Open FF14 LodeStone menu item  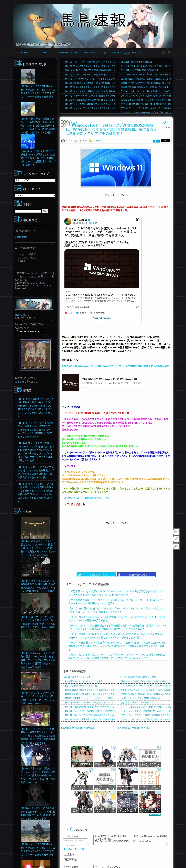68,53
